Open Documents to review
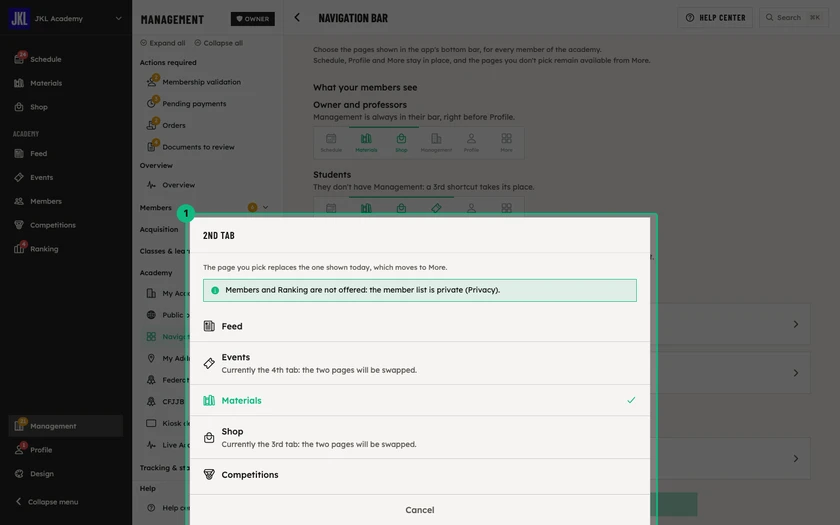Image resolution: width=840 pixels, height=525 pixels. (198, 147)
